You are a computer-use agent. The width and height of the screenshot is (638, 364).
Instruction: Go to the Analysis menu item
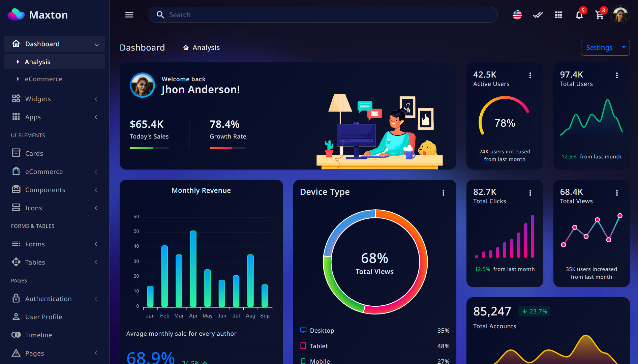tap(38, 61)
